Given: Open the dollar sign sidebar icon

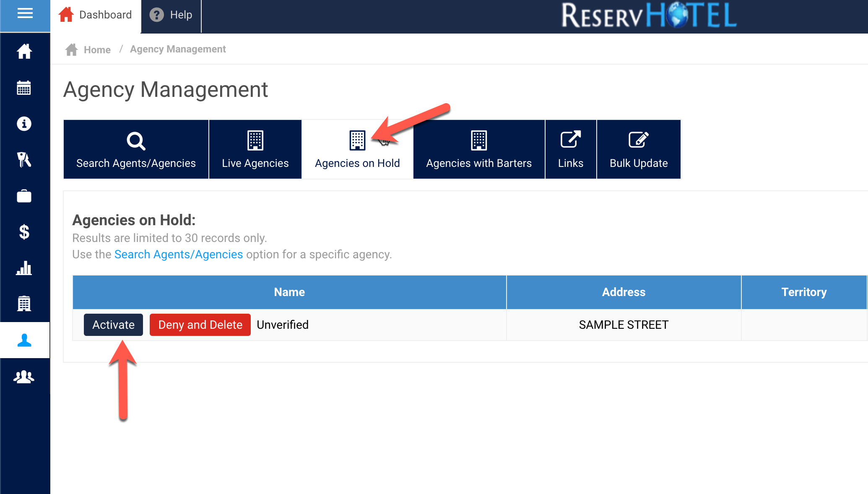Looking at the screenshot, I should tap(24, 232).
